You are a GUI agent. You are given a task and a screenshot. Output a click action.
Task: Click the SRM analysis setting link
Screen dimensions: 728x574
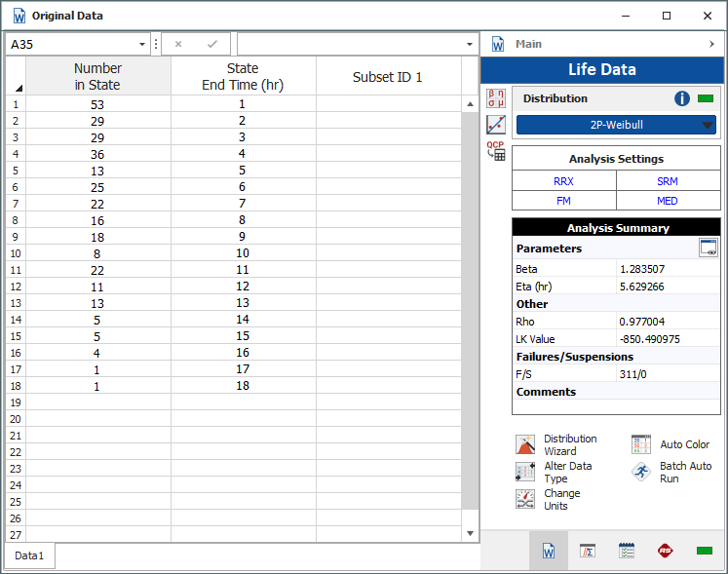coord(667,181)
